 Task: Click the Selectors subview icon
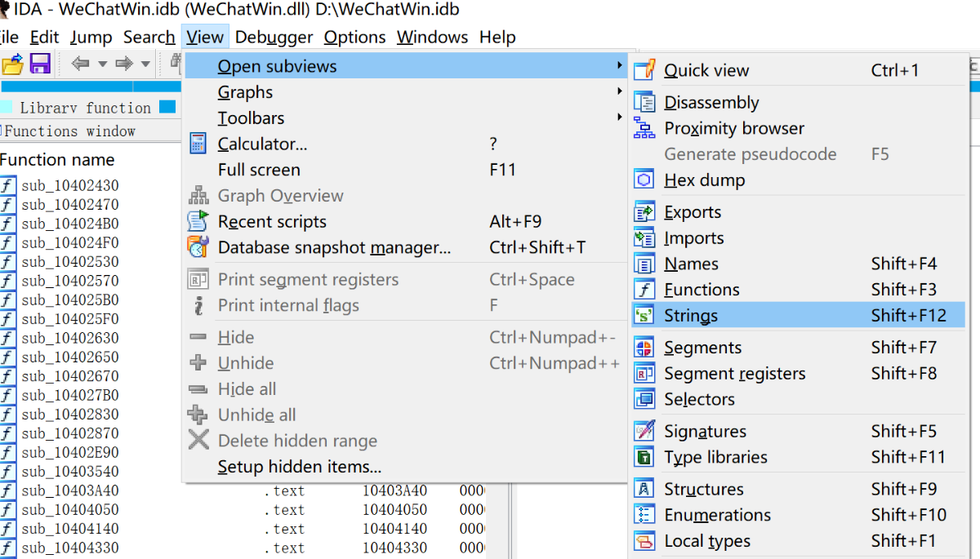[x=645, y=399]
